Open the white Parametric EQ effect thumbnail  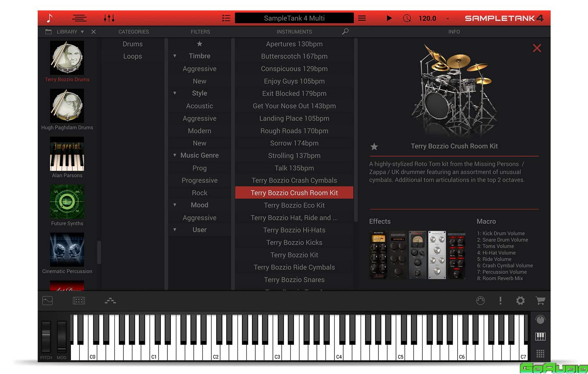tap(437, 255)
